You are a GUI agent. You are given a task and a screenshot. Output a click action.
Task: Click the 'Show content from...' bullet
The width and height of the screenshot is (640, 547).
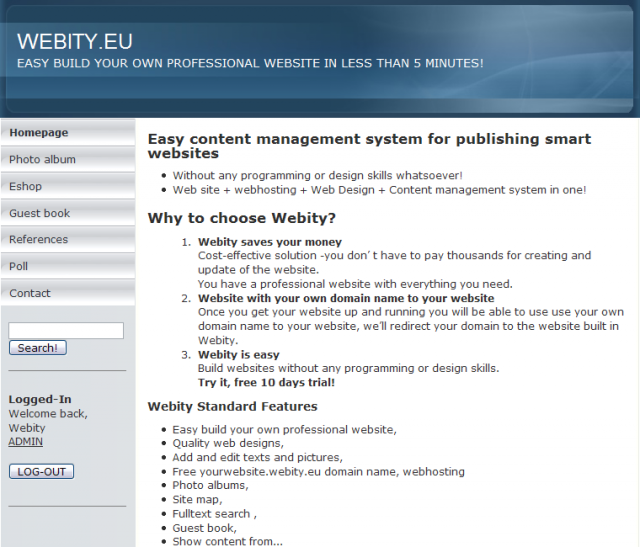click(x=227, y=542)
